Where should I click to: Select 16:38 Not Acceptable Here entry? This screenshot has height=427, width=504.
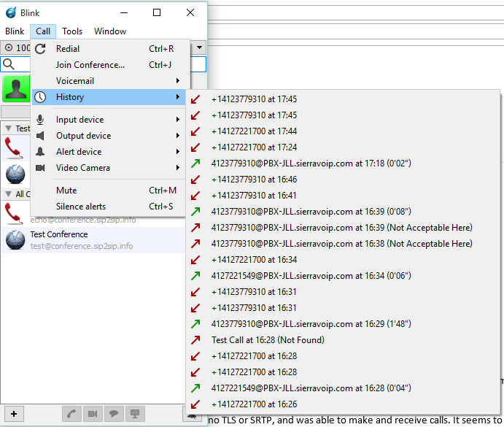pyautogui.click(x=343, y=244)
